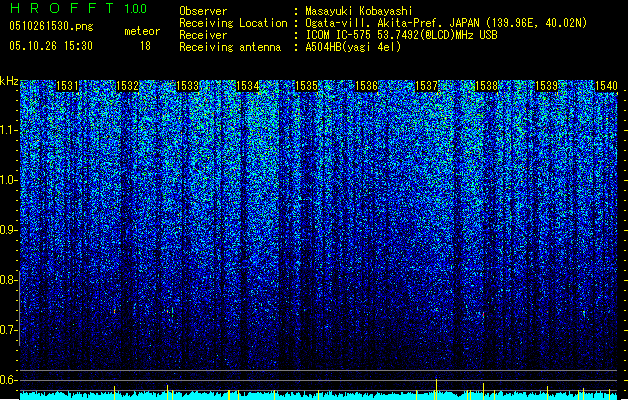Screen dimensions: 629x400
Task: Click antenna value A504HB(yagi 4el)
Action: (353, 47)
